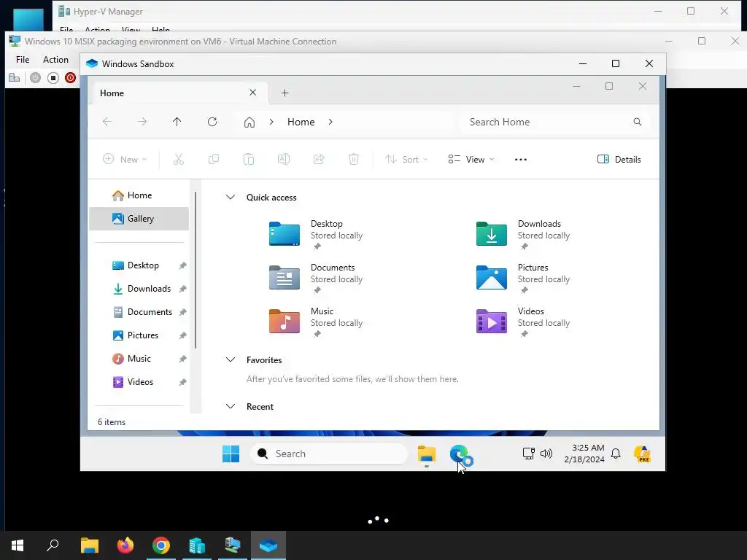Open the View dropdown
The height and width of the screenshot is (560, 747).
pos(471,159)
